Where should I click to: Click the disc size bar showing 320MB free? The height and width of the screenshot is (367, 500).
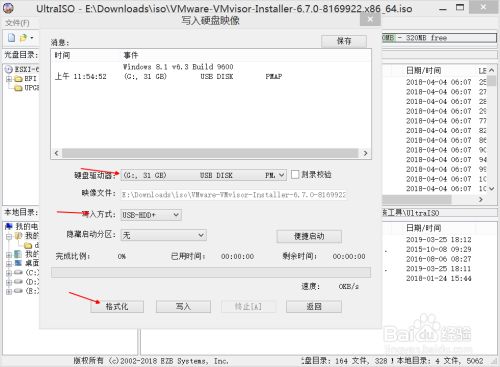pos(439,38)
